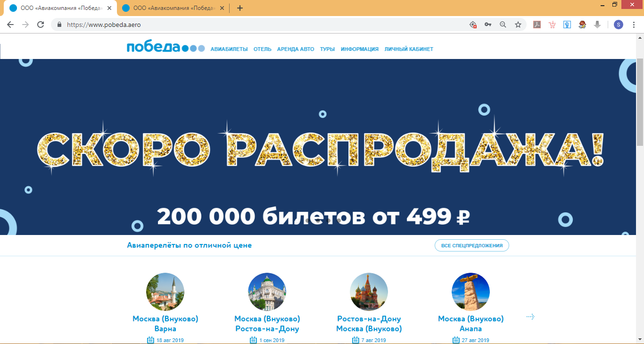
Task: Click the Победа logo
Action: point(165,47)
